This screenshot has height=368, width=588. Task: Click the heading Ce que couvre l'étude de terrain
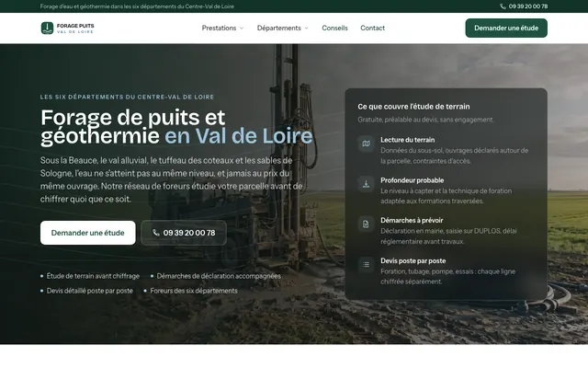(413, 107)
